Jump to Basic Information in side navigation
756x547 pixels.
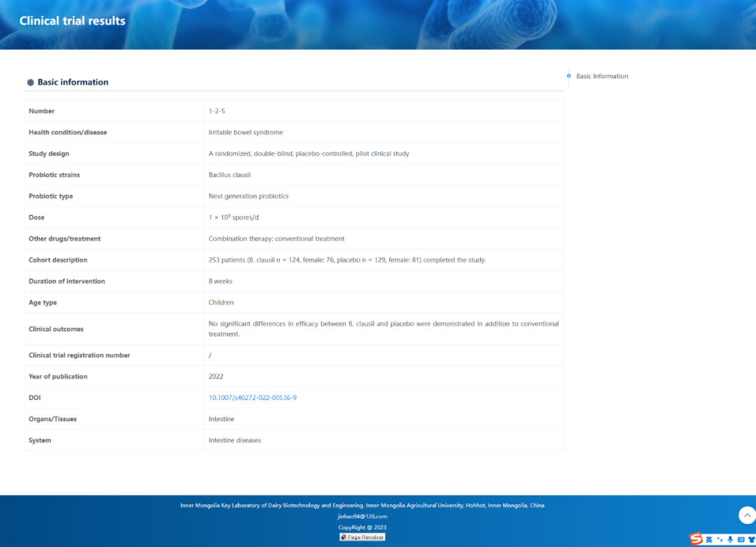point(602,76)
